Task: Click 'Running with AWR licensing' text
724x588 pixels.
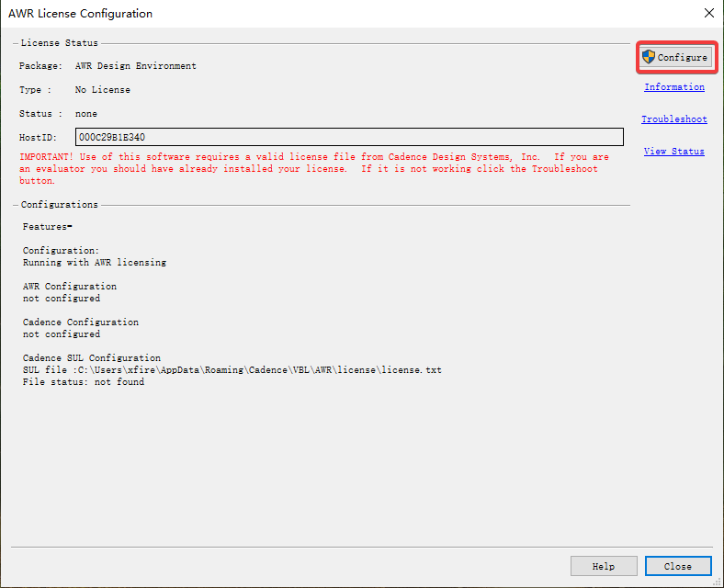Action: (x=95, y=263)
